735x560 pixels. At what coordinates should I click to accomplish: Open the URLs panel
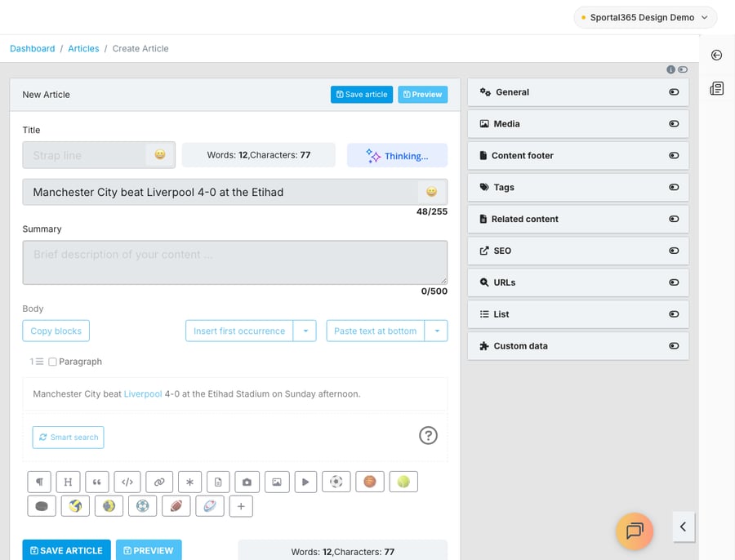[578, 282]
